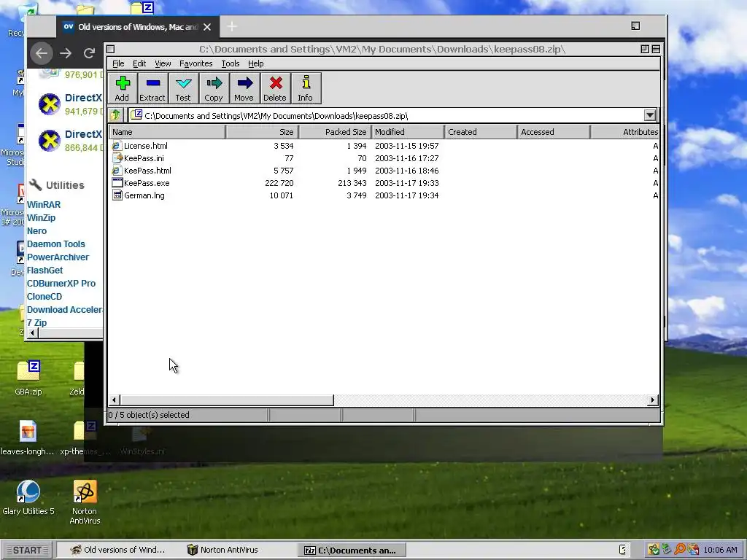Open the FlashGet link

point(44,270)
